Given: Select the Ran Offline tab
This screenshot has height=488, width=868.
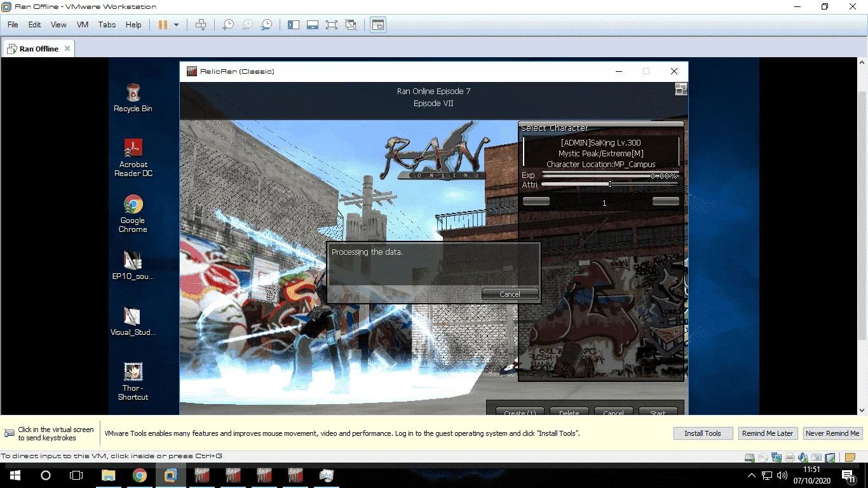Looking at the screenshot, I should pos(39,48).
